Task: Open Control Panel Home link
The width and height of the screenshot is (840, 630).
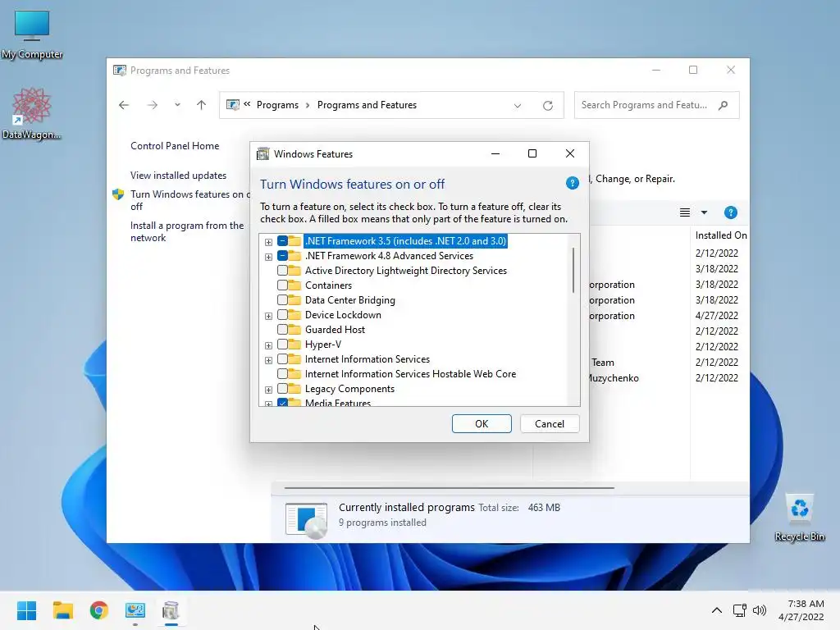Action: point(175,146)
